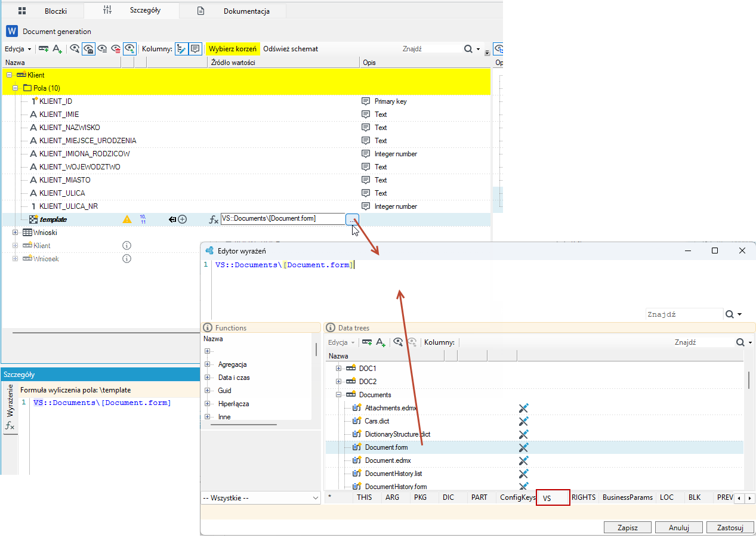756x538 pixels.
Task: Click the eye with trash bin icon
Action: (116, 49)
